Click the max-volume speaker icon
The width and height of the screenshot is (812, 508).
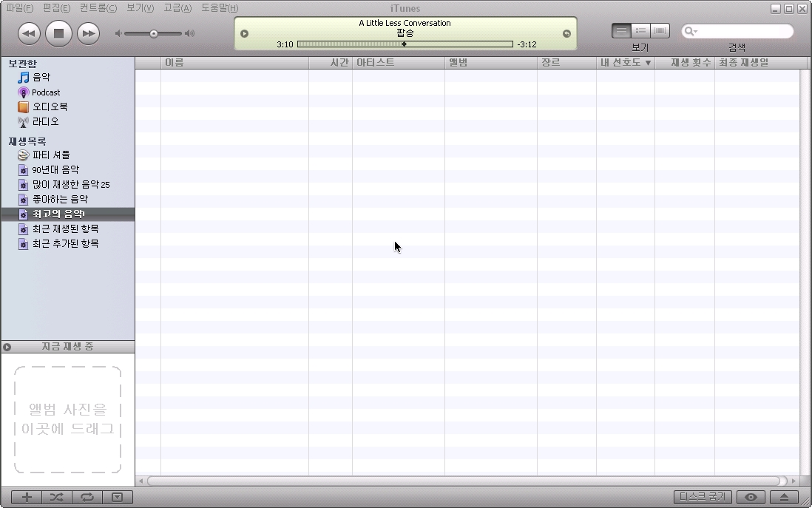(x=190, y=34)
